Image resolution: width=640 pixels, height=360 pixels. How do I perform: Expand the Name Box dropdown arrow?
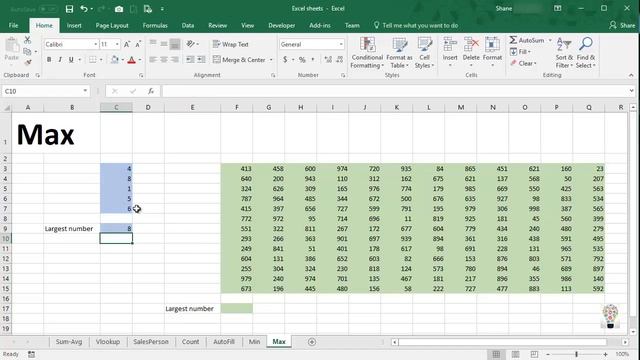[85, 91]
